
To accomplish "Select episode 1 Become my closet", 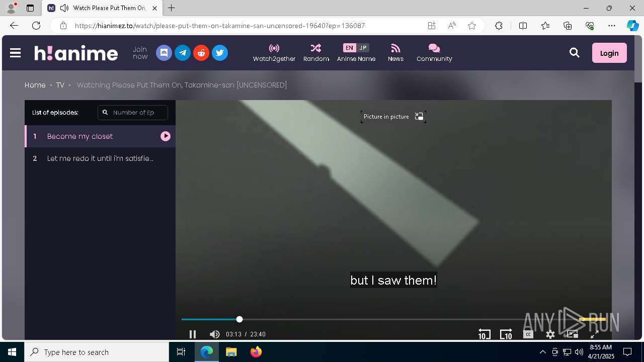I will pos(100,136).
